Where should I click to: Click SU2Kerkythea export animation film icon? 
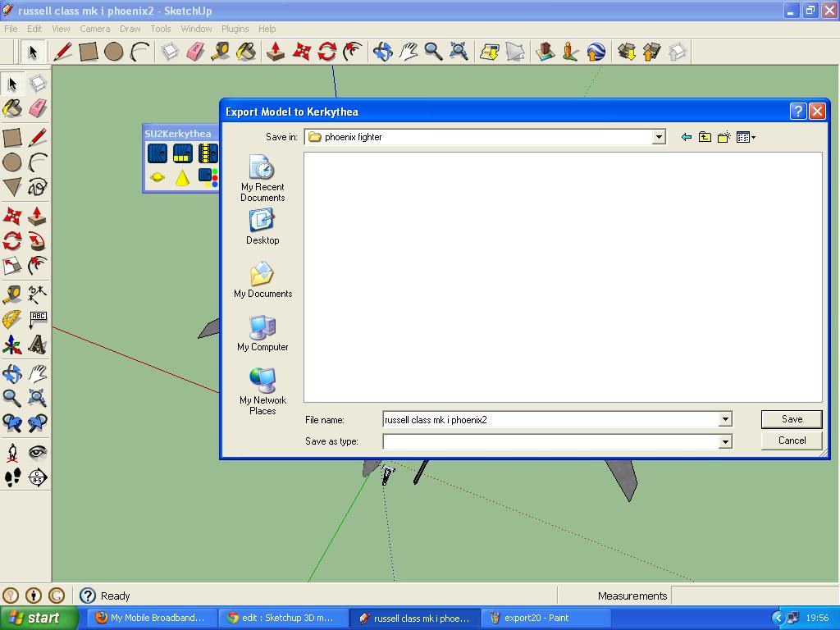pos(208,153)
